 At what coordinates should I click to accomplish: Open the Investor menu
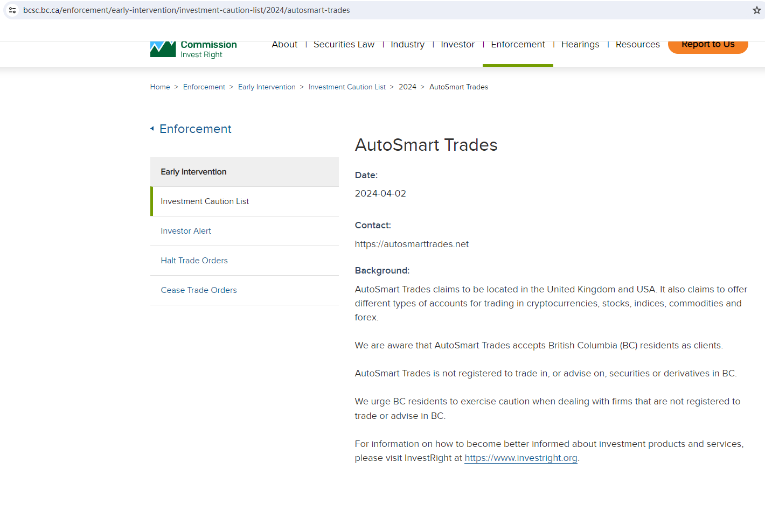click(457, 45)
